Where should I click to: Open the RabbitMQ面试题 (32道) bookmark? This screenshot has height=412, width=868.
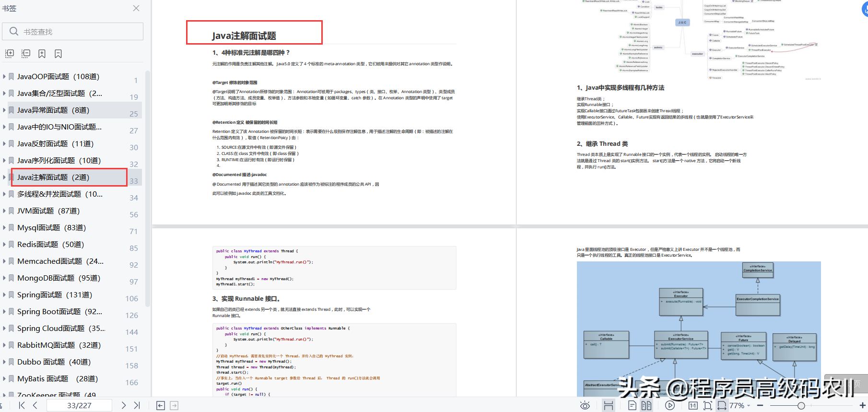point(59,345)
